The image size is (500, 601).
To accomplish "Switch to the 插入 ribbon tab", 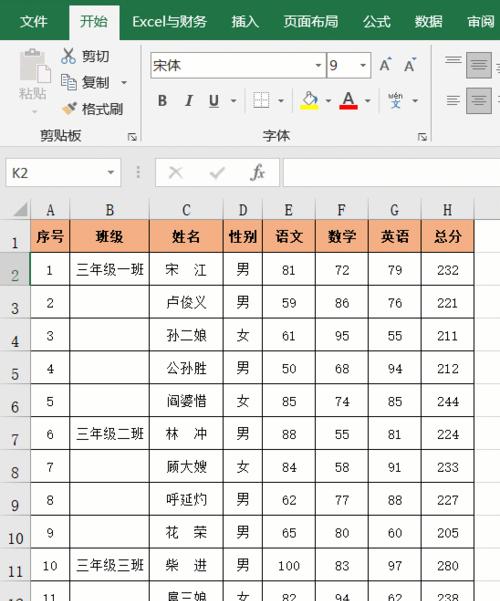I will [245, 21].
